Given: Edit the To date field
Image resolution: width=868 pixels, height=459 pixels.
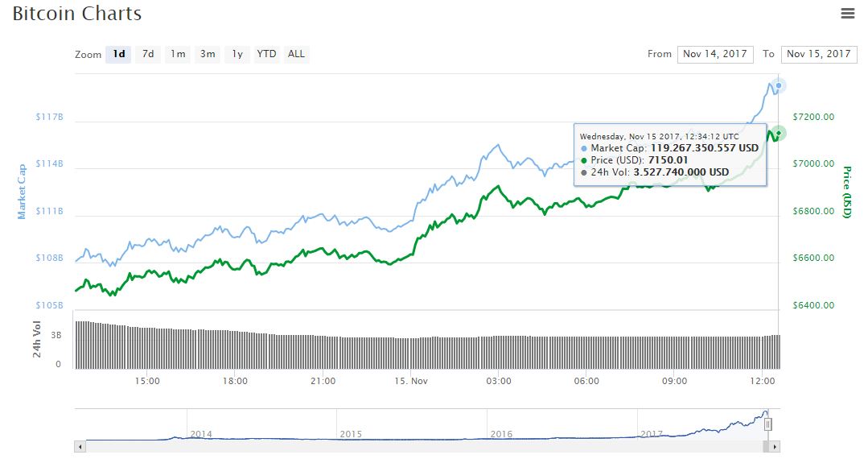Looking at the screenshot, I should coord(819,54).
